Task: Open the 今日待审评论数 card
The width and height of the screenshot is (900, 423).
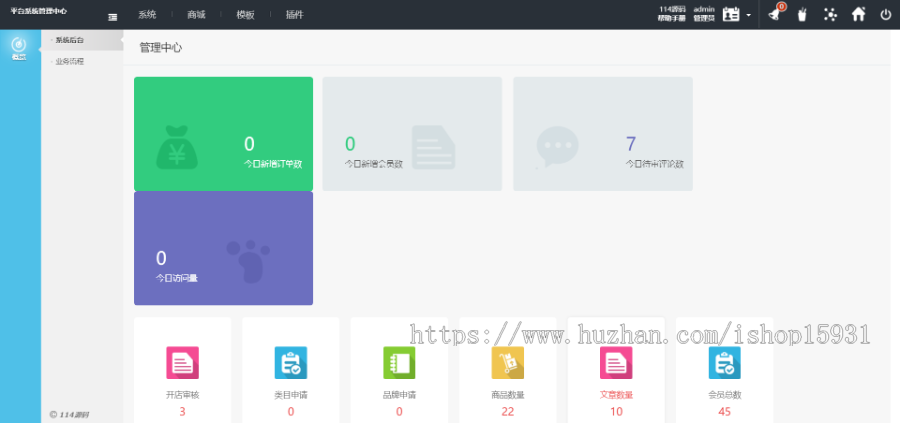Action: point(603,134)
